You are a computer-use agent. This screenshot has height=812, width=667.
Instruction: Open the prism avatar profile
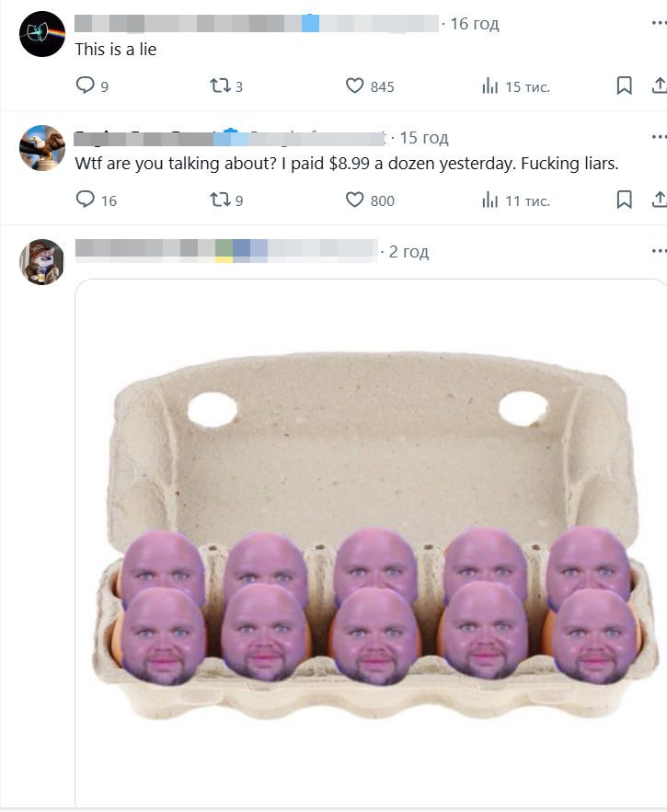[x=42, y=34]
